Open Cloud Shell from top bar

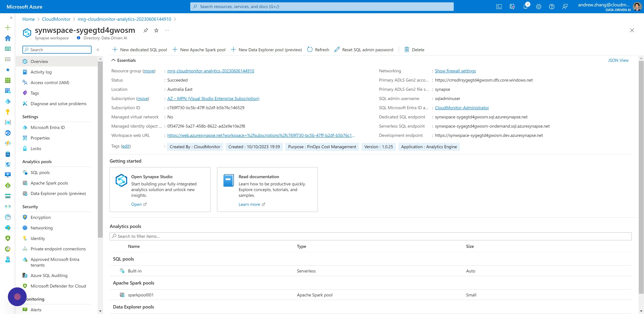tap(499, 7)
